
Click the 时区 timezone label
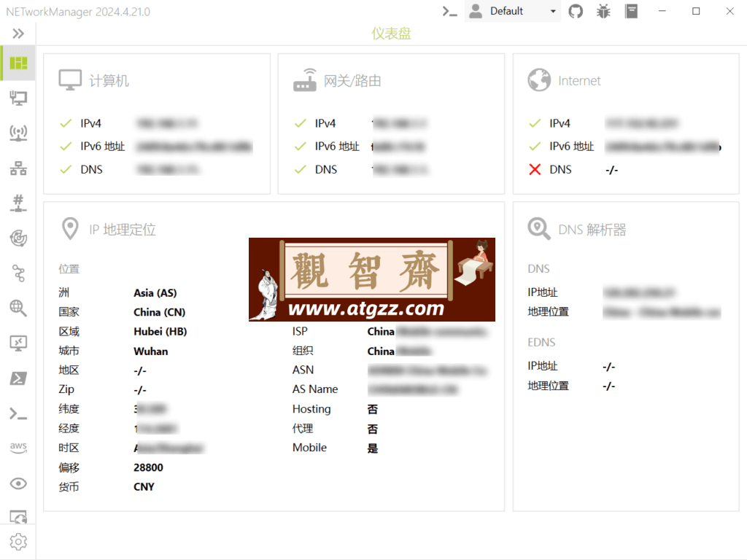pos(69,448)
